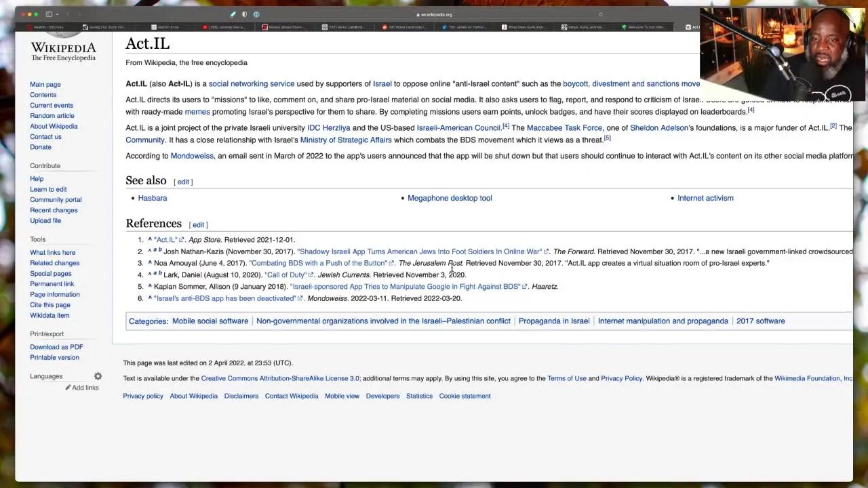Click the round blue extension icon in toolbar
Viewport: 868px width, 488px height.
(256, 14)
